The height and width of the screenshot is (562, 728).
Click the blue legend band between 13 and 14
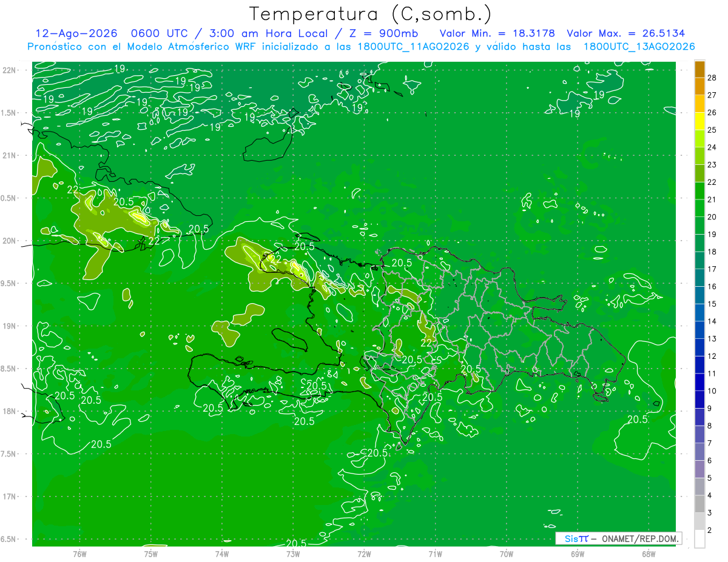[x=699, y=330]
